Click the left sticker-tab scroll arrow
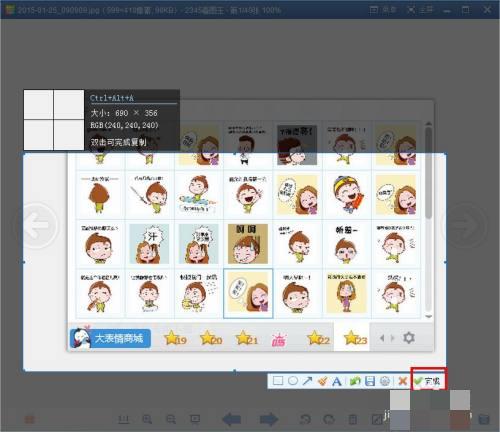This screenshot has width=500, height=432. 382,338
